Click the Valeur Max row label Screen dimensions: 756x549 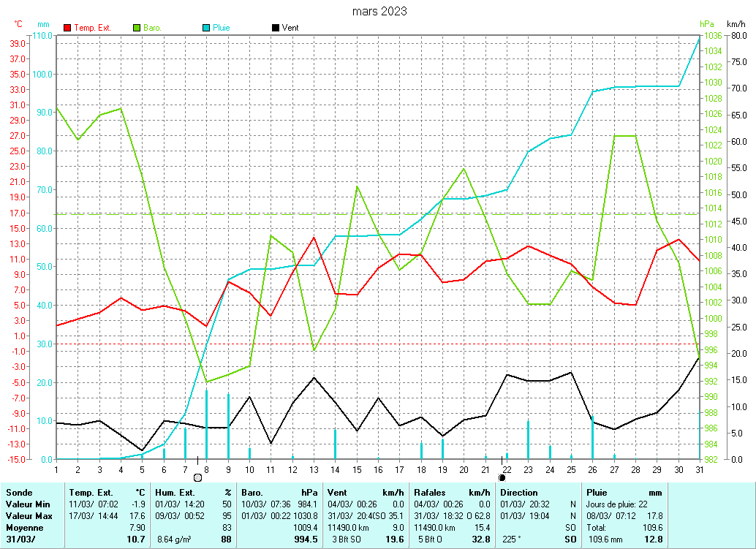click(28, 515)
